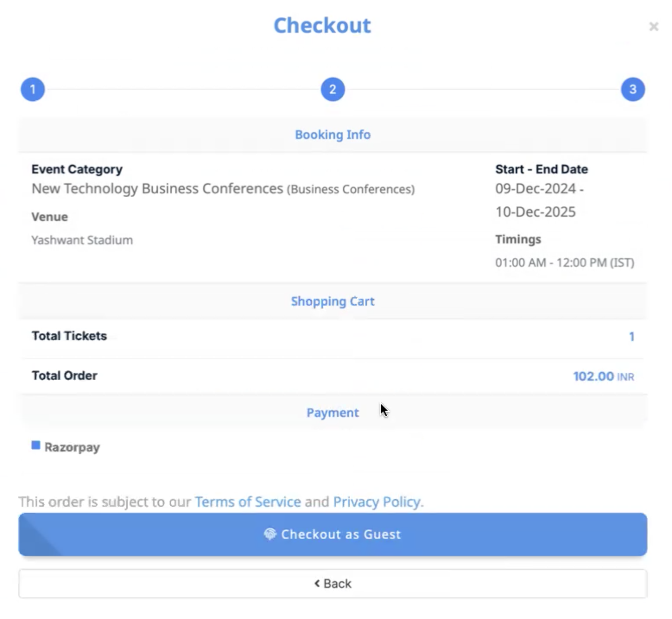
Task: Jump to step 3 circle indicator
Action: click(633, 89)
